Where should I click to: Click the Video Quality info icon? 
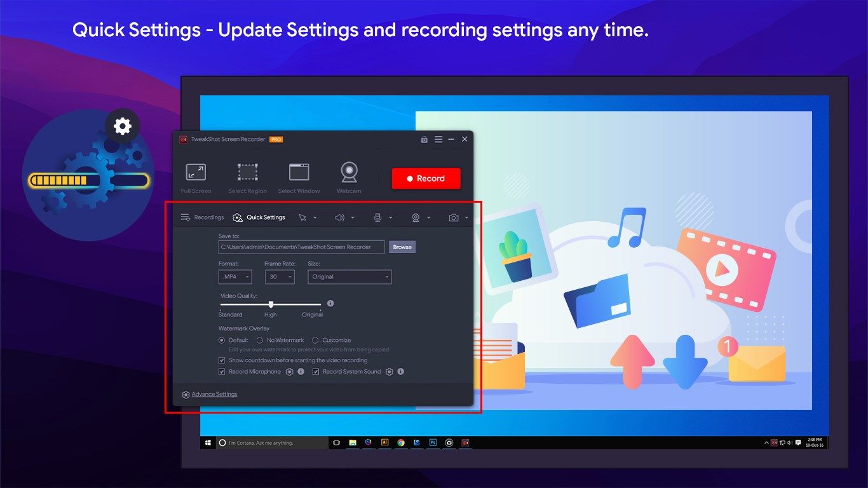tap(330, 304)
